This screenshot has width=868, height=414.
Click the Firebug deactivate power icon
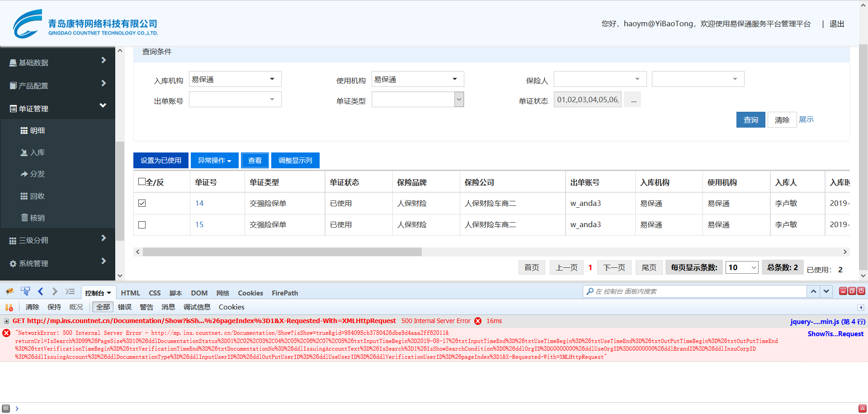tap(861, 291)
